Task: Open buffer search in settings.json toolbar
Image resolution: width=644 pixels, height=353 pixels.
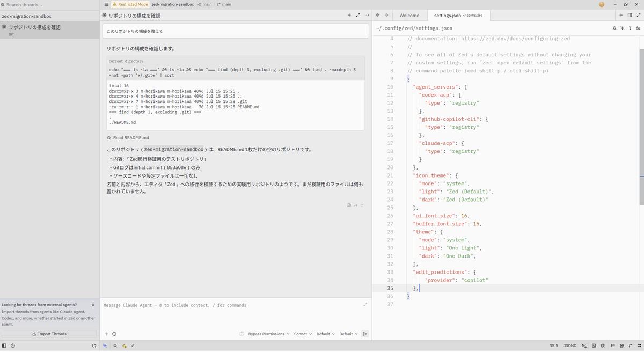Action: point(614,28)
